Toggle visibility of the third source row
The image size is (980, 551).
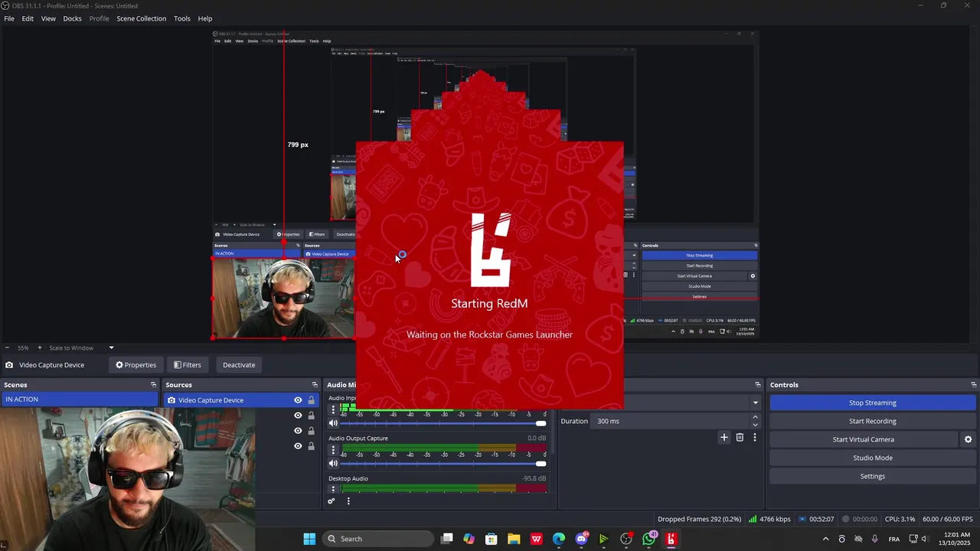(x=298, y=431)
